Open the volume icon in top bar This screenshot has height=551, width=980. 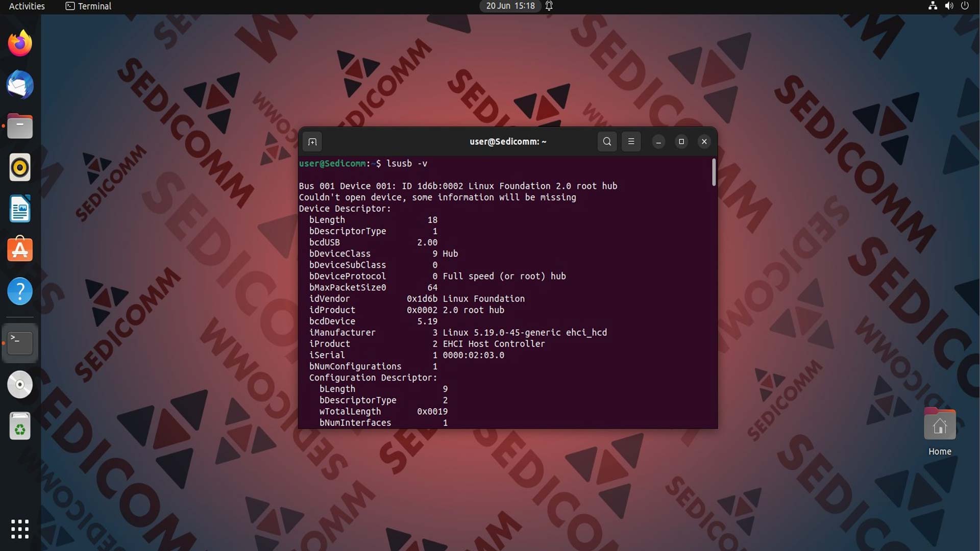click(x=949, y=6)
